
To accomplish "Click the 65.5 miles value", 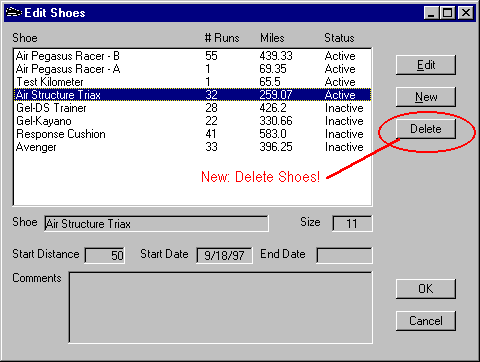I will click(x=270, y=82).
